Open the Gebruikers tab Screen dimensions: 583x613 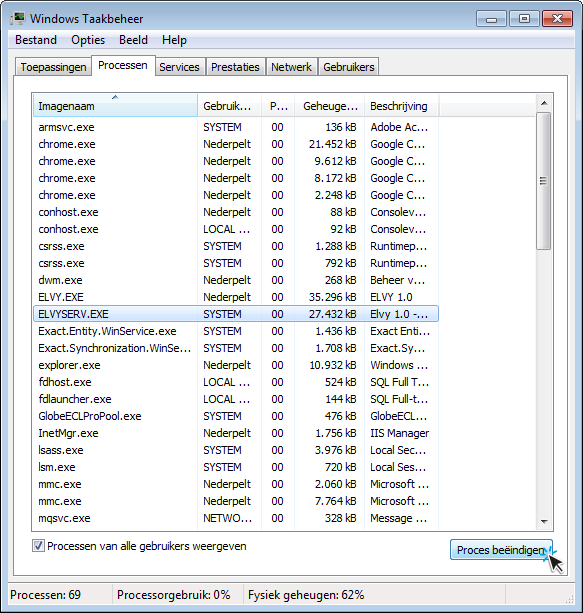(x=349, y=67)
